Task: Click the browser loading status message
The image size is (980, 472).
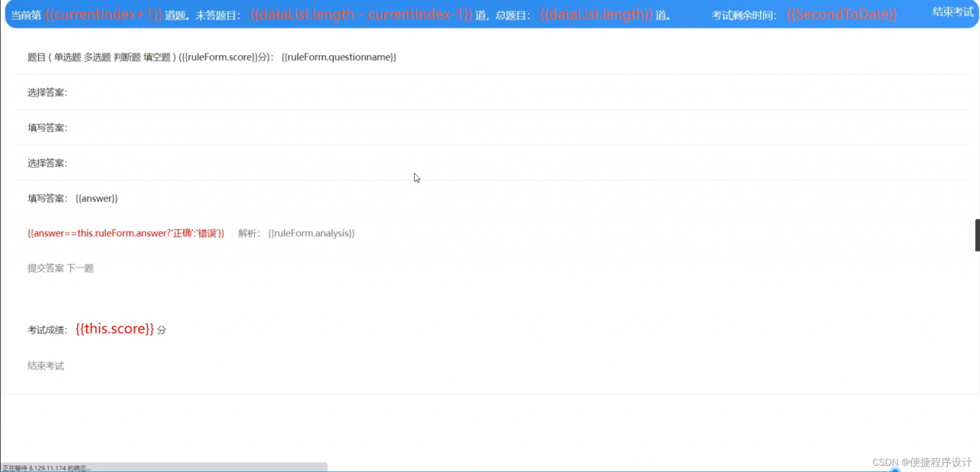Action: click(x=47, y=467)
